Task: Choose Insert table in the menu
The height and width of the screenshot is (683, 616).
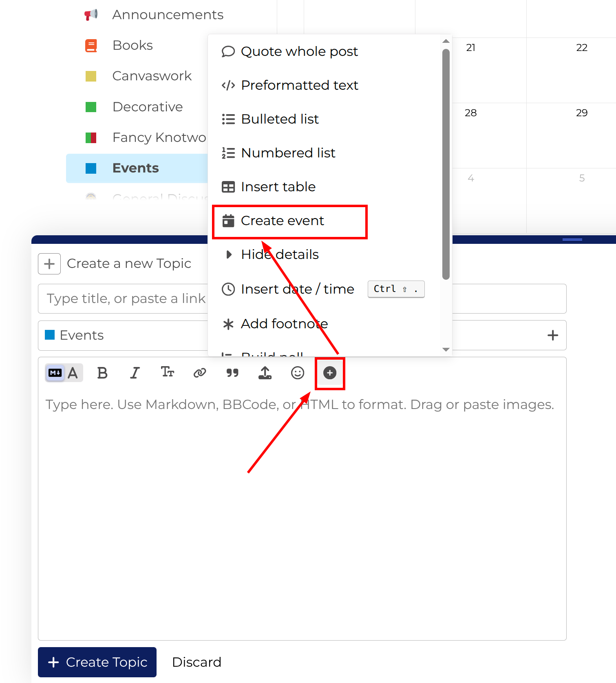Action: click(278, 187)
